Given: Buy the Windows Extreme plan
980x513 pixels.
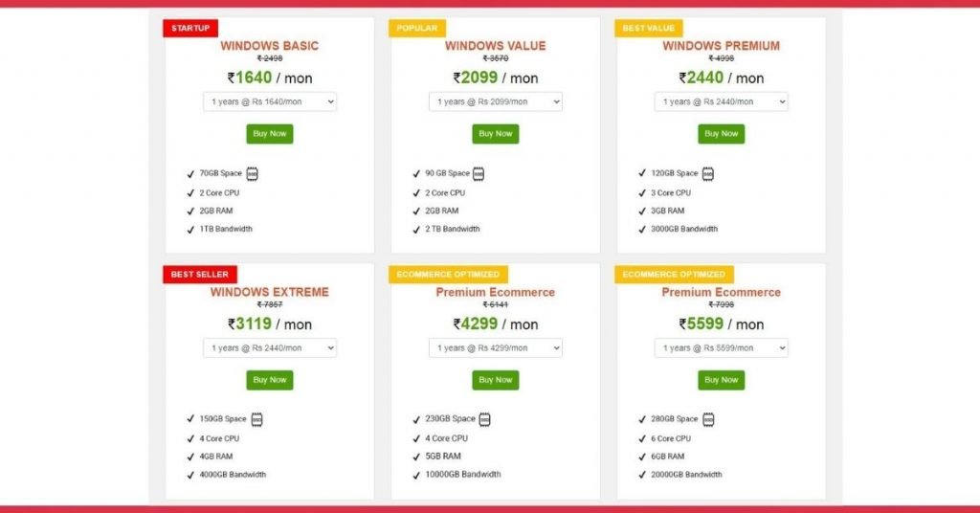Looking at the screenshot, I should tap(269, 380).
